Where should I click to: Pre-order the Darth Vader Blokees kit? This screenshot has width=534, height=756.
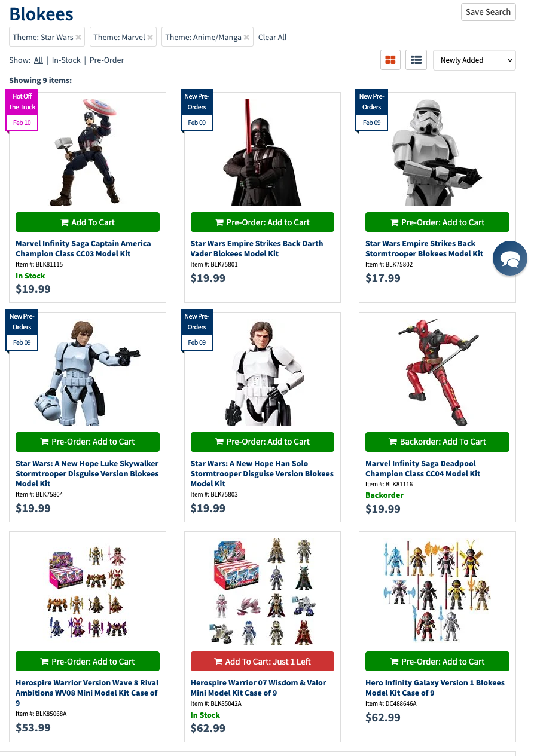point(263,222)
